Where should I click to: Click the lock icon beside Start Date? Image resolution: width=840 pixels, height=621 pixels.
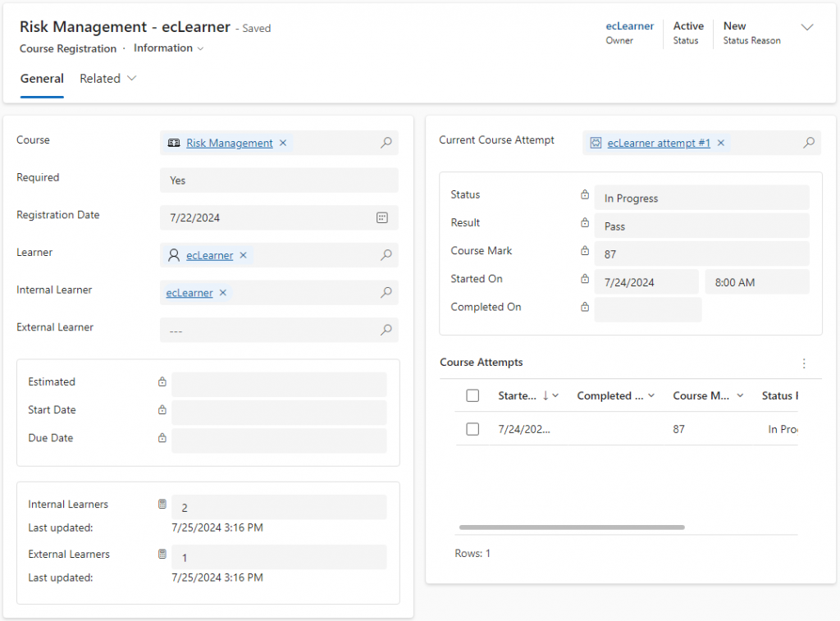coord(162,410)
